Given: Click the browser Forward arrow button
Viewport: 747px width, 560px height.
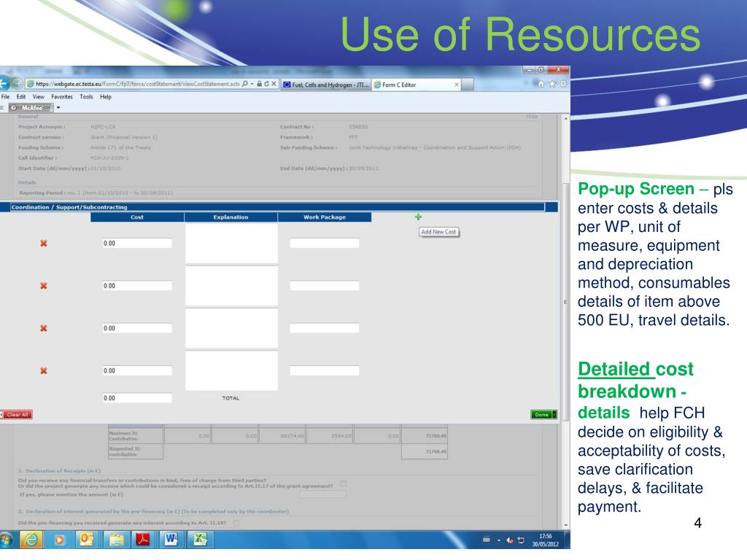Looking at the screenshot, I should pos(18,84).
